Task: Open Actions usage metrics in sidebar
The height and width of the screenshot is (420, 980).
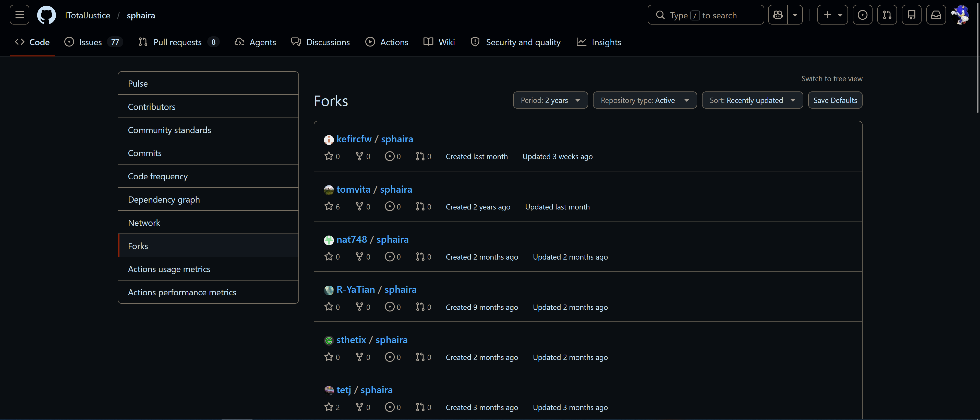Action: coord(208,269)
